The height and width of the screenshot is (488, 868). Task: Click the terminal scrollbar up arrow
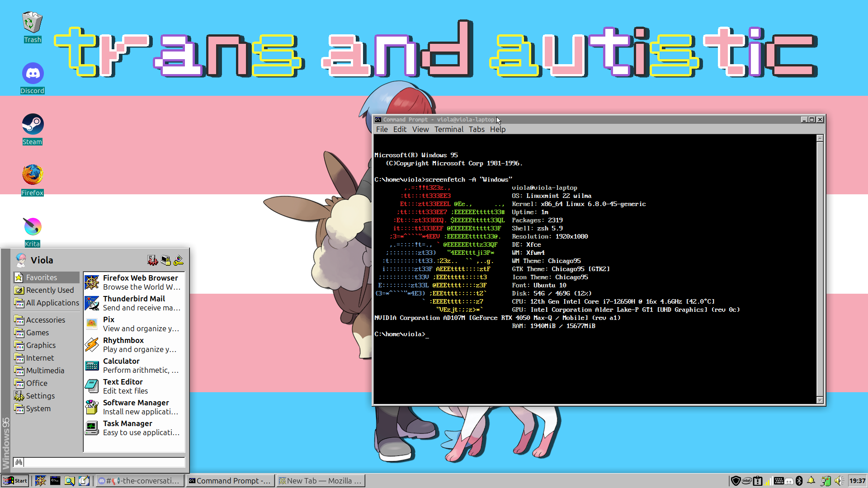(820, 138)
